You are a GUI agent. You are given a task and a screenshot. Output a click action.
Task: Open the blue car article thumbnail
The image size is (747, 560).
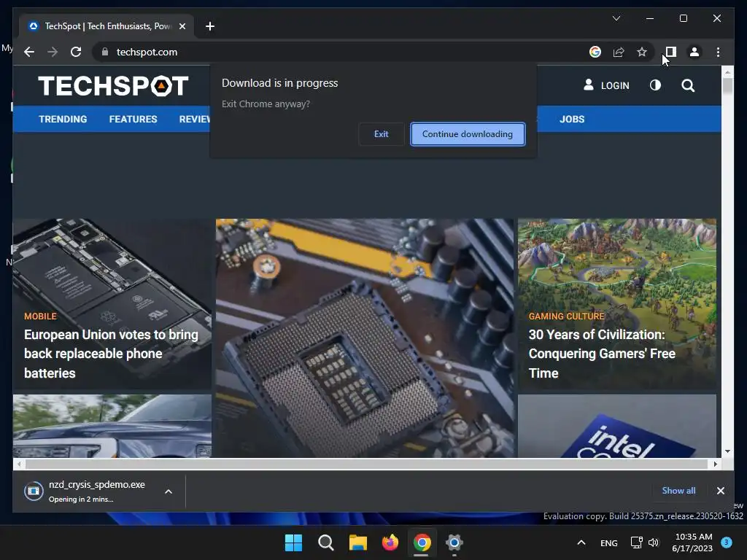coord(112,426)
